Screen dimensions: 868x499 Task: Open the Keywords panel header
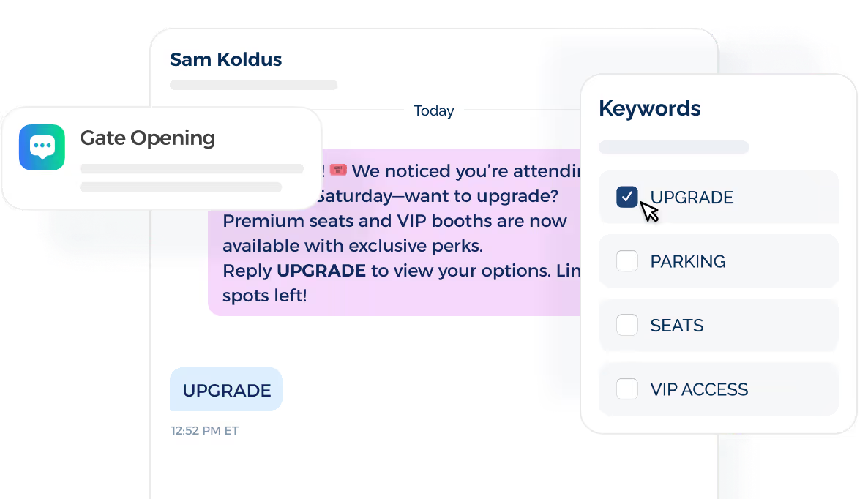coord(649,108)
